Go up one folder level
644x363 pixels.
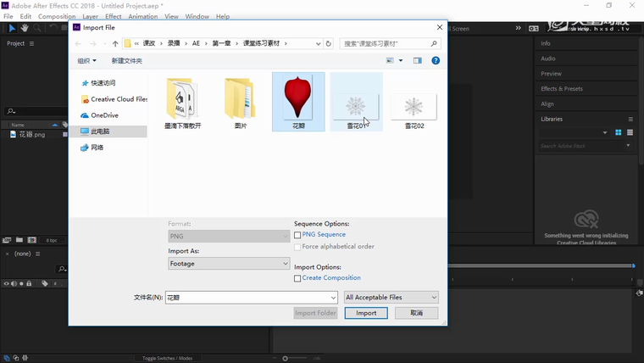(x=115, y=43)
